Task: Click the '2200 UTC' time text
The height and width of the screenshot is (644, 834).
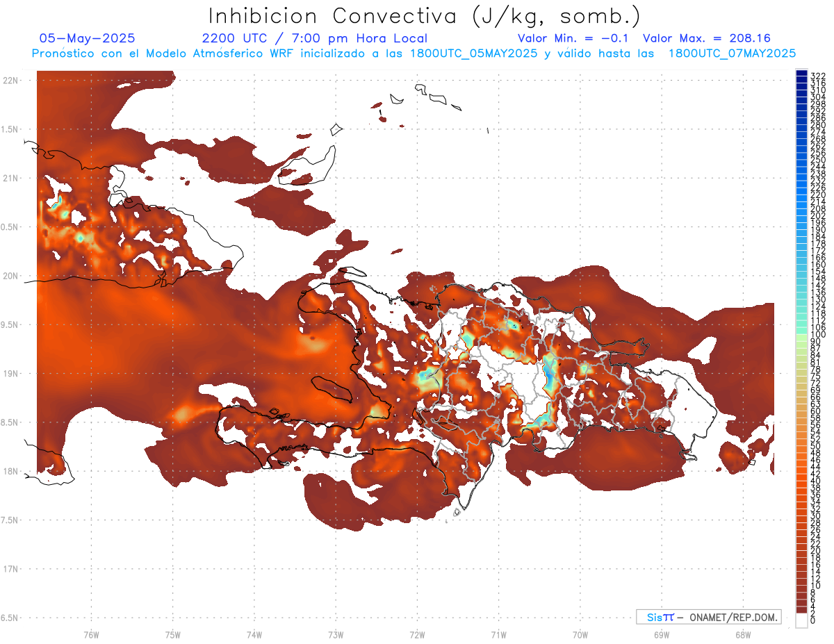Action: (x=236, y=38)
